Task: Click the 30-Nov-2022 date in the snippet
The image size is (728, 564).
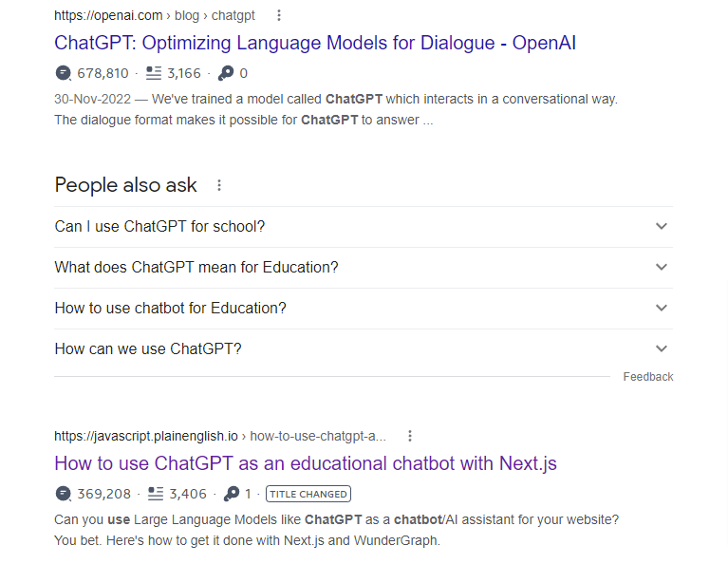Action: tap(92, 99)
